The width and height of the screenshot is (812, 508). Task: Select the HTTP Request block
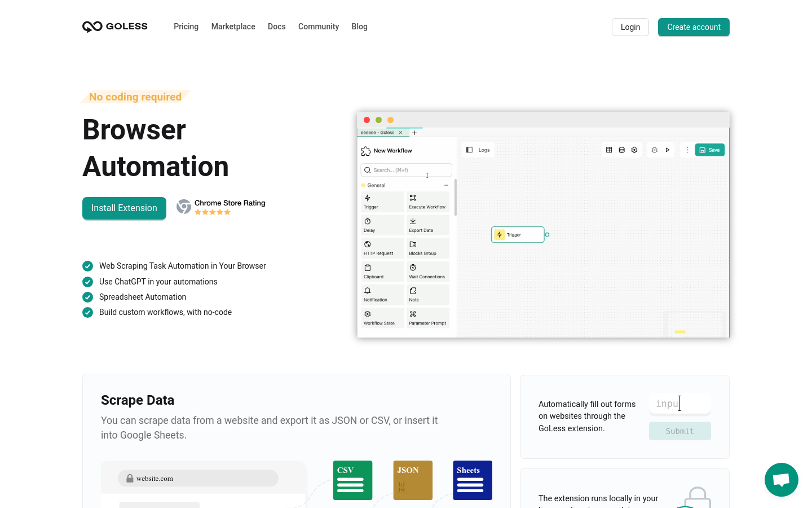382,248
